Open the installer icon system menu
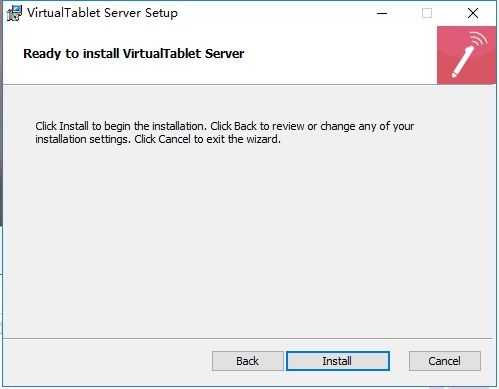The height and width of the screenshot is (389, 499). pos(14,13)
